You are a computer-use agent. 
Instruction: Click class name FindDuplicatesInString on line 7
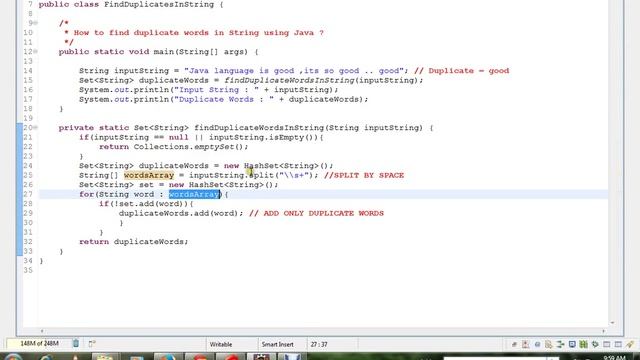159,4
